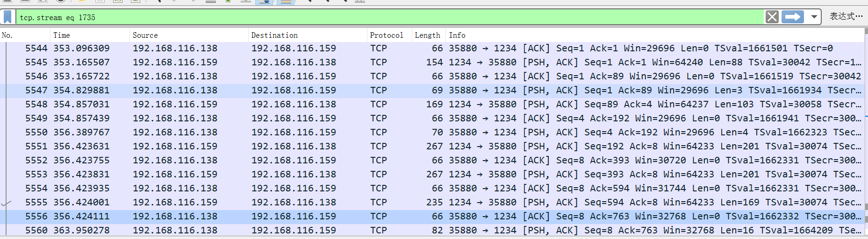
Task: Select packet 5546 at time 353.165722
Action: 432,76
